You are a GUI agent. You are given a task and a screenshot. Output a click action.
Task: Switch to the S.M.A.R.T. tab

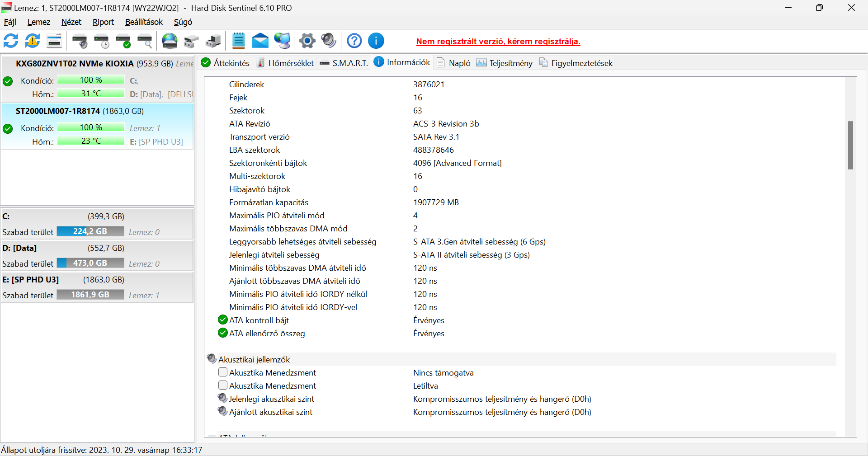pyautogui.click(x=344, y=63)
